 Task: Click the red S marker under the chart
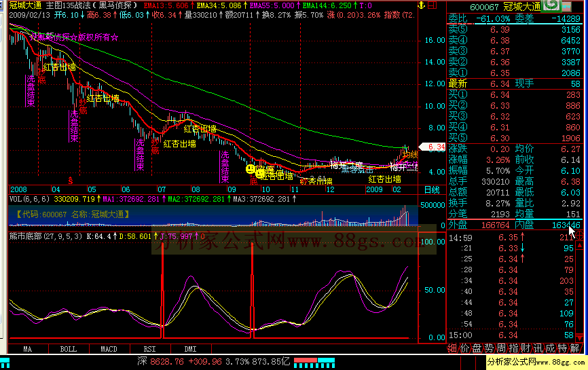coord(70,181)
